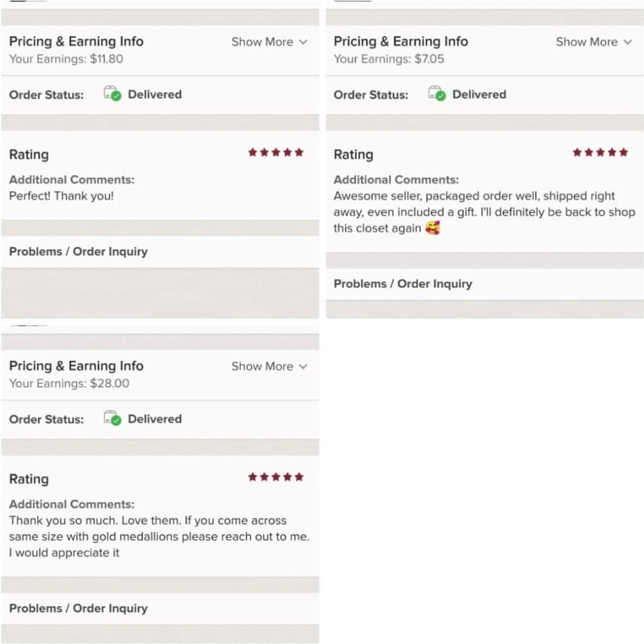Click the "Your Earnings: $11.80" text

tap(66, 59)
